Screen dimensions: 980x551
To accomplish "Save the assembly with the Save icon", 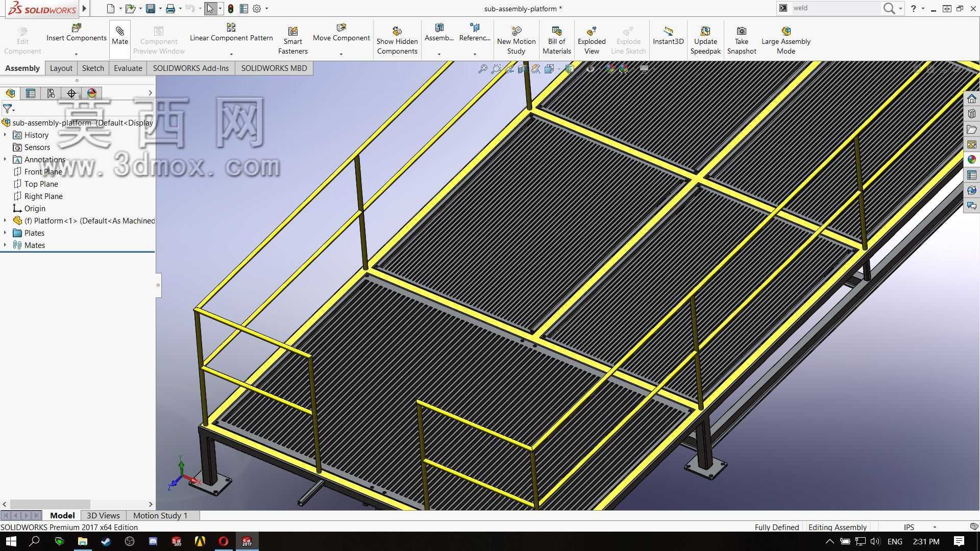I will [150, 9].
